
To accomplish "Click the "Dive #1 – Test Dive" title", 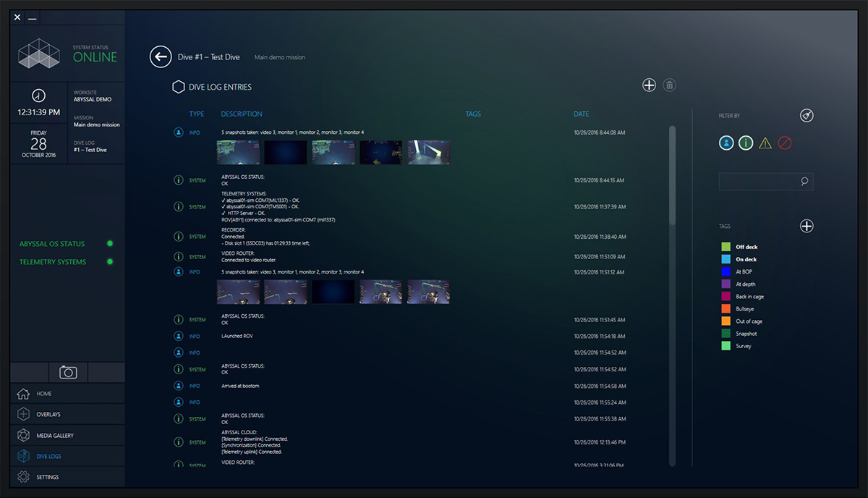I will click(209, 56).
